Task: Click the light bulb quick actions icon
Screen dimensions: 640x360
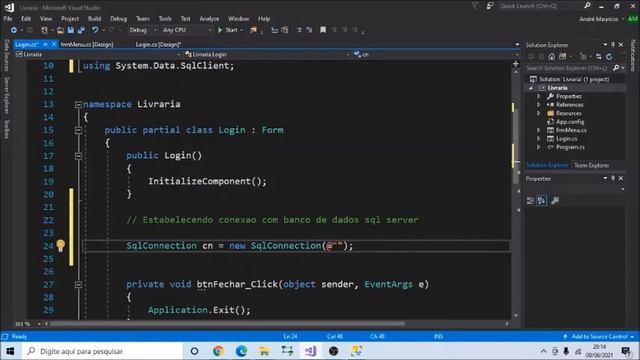Action: tap(60, 245)
